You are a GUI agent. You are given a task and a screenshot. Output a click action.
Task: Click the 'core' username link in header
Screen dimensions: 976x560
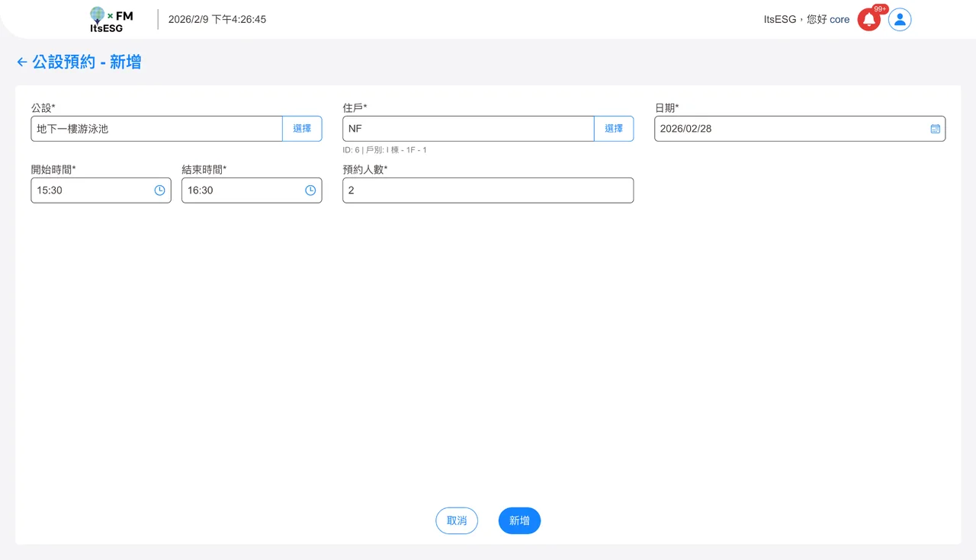840,20
